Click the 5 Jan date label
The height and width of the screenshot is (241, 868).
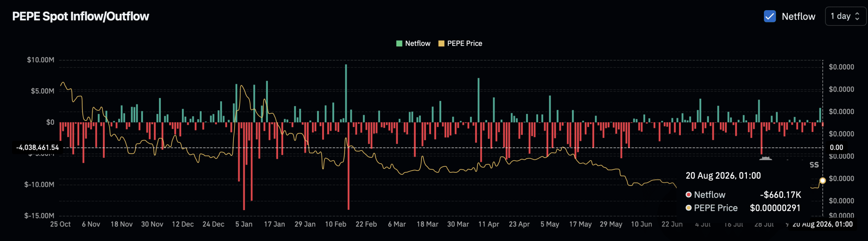coord(244,224)
